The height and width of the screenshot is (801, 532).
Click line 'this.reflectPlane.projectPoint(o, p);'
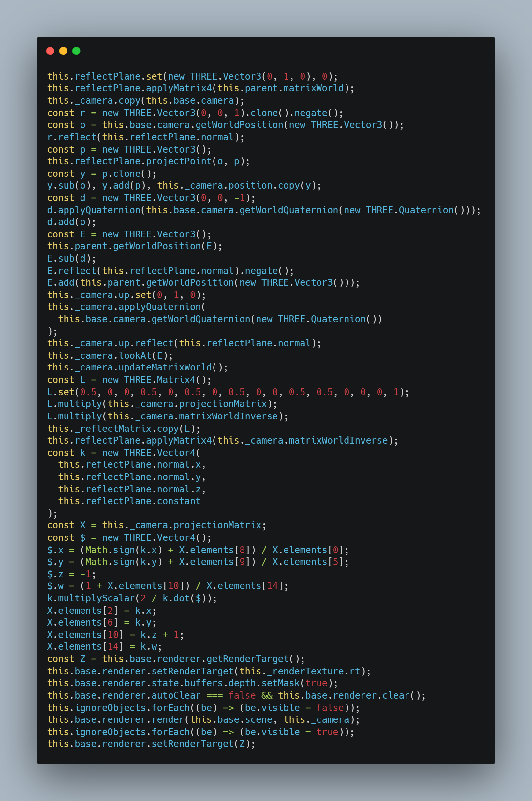148,161
